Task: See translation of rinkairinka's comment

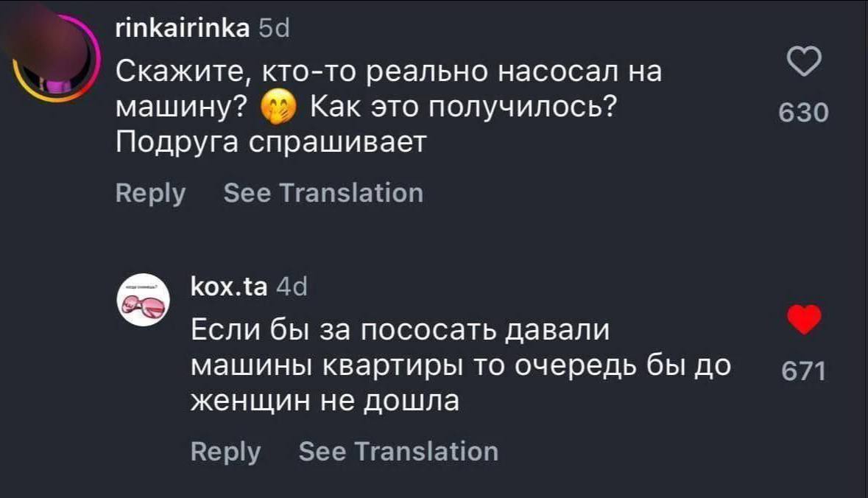Action: pos(323,193)
